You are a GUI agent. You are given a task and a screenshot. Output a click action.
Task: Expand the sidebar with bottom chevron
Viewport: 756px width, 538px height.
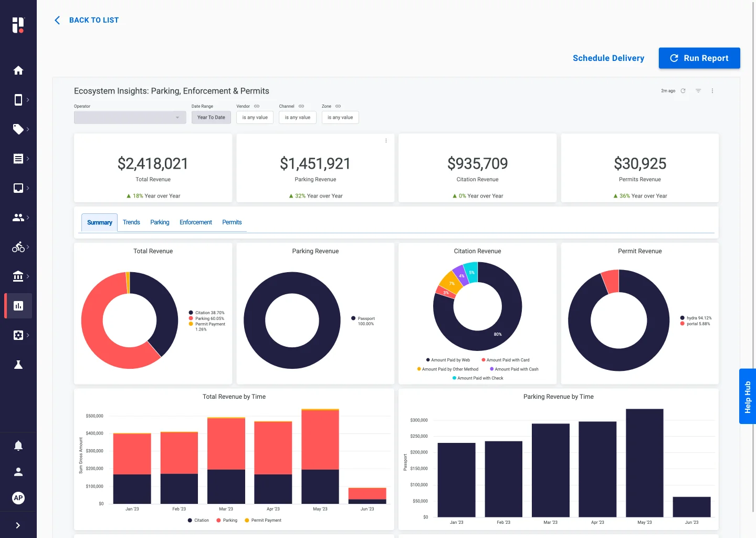coord(18,525)
